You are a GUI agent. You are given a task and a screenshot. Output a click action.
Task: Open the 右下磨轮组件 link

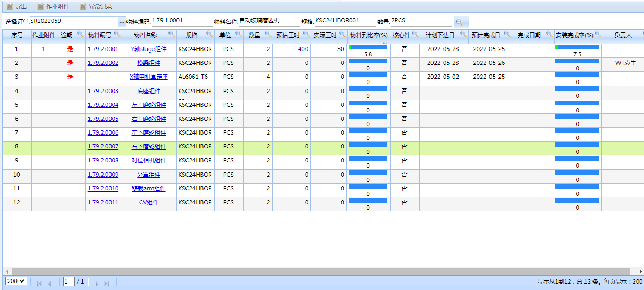(149, 146)
